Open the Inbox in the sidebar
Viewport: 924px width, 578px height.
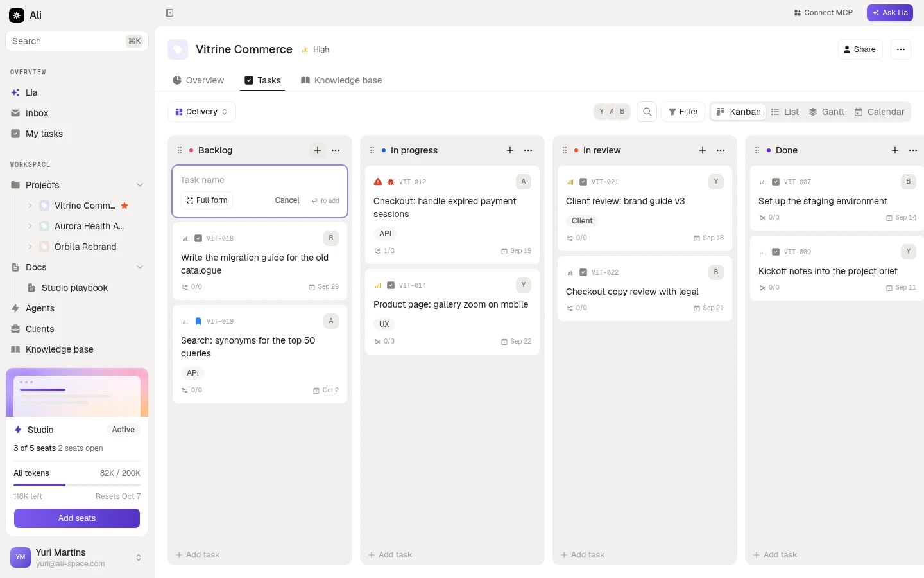(77, 113)
